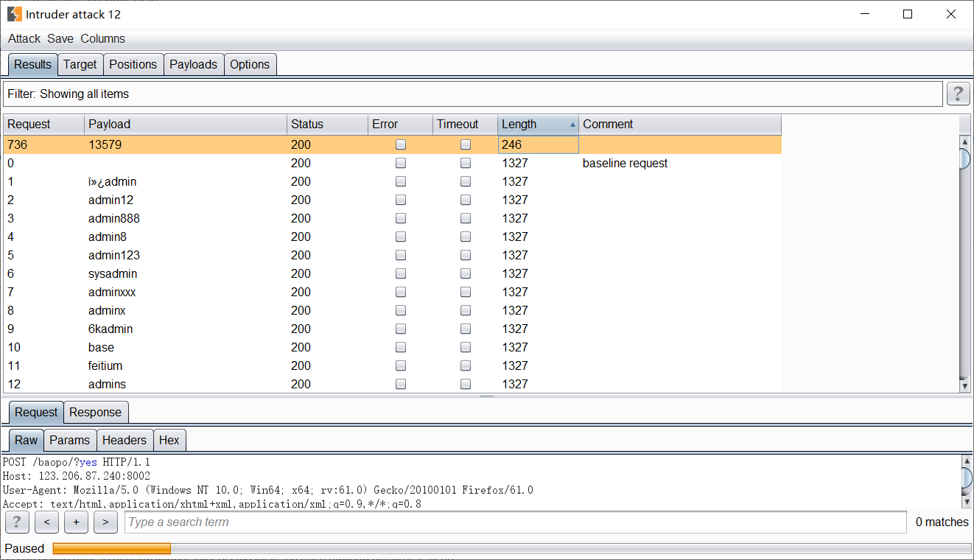Viewport: 974px width, 560px height.
Task: Click the results table scrollbar down arrow
Action: pos(965,386)
